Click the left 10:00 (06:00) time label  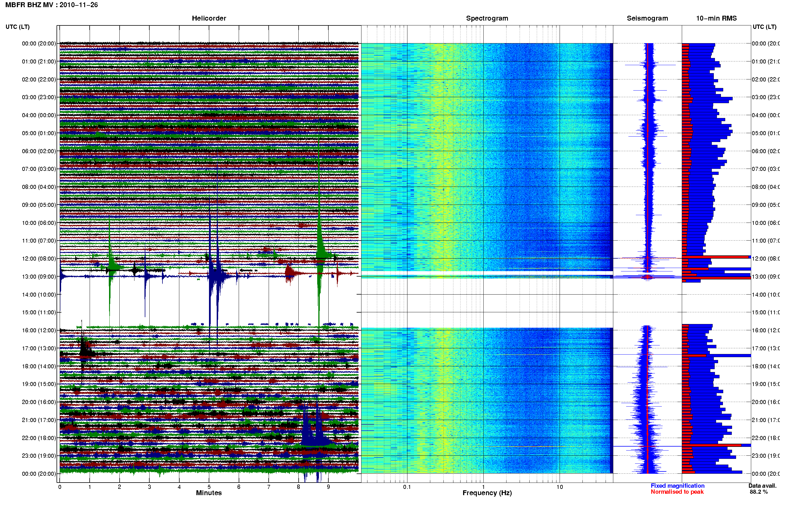(39, 223)
